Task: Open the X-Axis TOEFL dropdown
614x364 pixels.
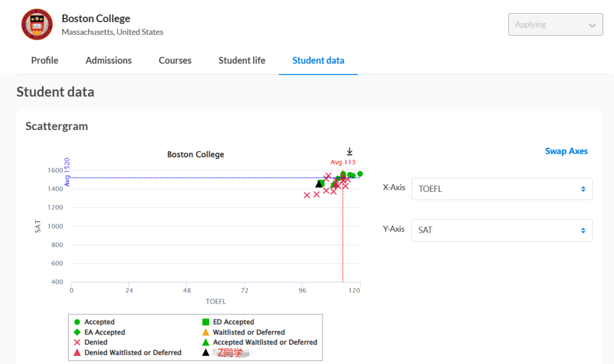Action: point(502,189)
